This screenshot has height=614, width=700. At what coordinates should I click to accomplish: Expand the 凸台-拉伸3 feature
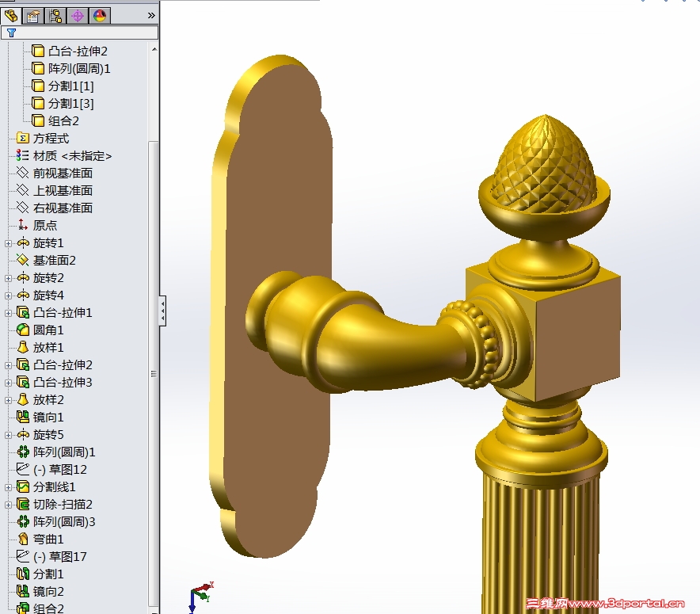click(8, 383)
